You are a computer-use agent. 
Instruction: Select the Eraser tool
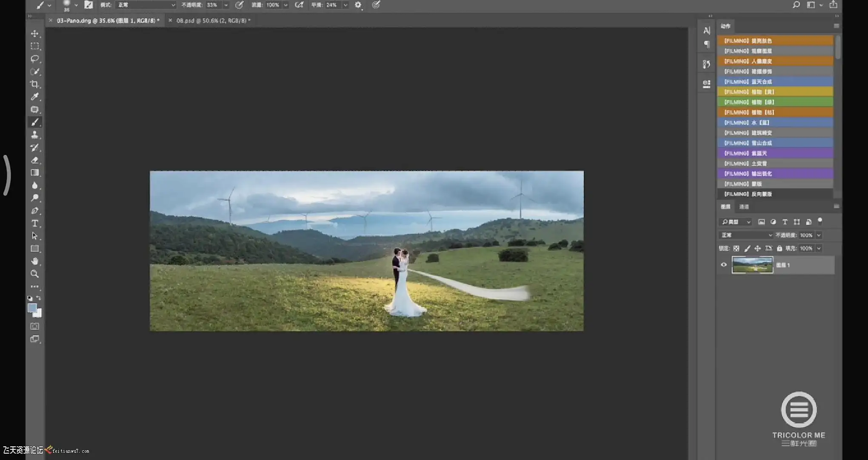point(35,160)
